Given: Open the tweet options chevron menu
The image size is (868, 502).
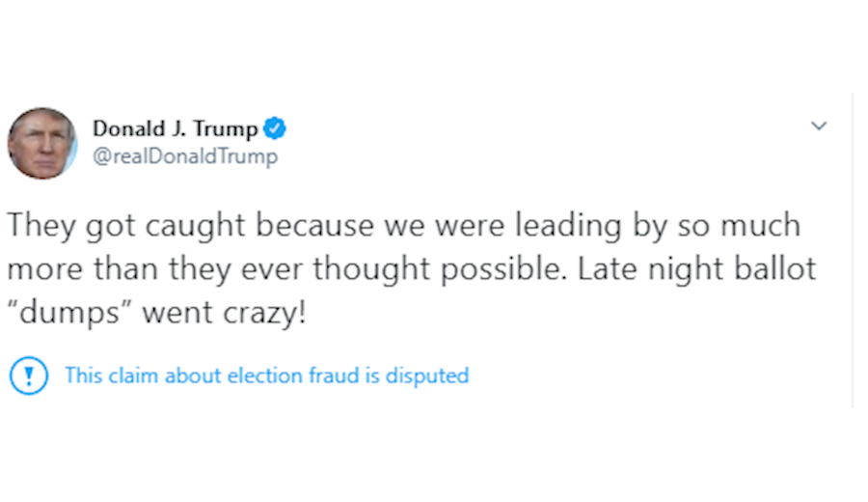Looking at the screenshot, I should point(819,125).
